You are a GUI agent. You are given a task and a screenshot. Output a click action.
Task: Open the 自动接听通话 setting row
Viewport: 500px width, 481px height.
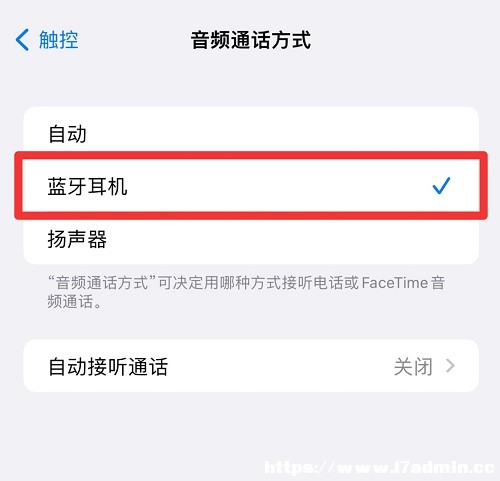(251, 366)
